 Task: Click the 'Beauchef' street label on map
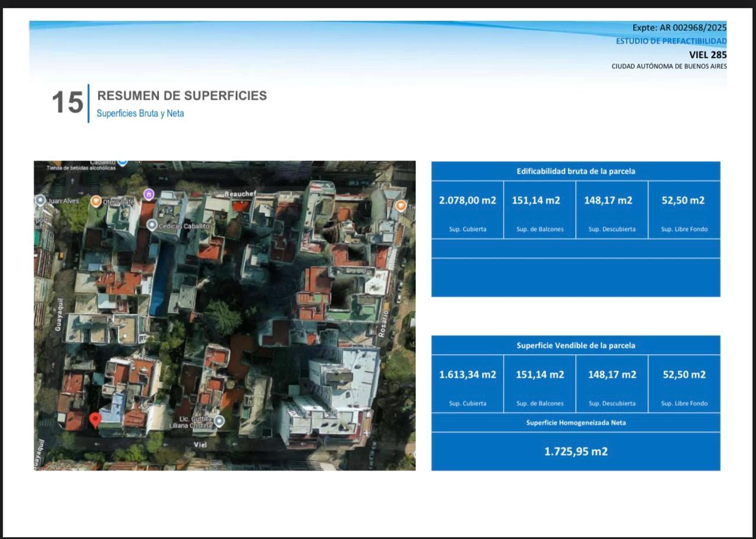point(240,194)
